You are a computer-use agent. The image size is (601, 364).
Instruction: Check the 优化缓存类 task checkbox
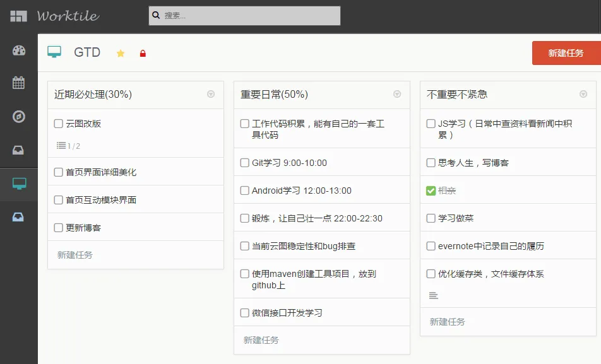coord(431,274)
